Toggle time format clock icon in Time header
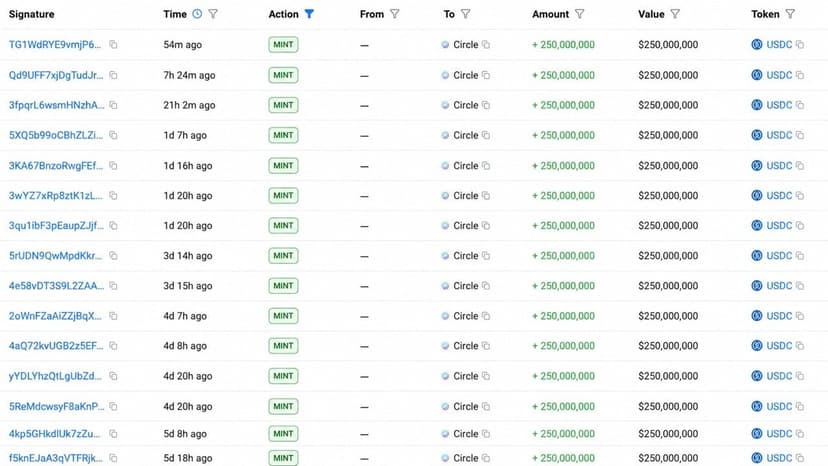 197,14
